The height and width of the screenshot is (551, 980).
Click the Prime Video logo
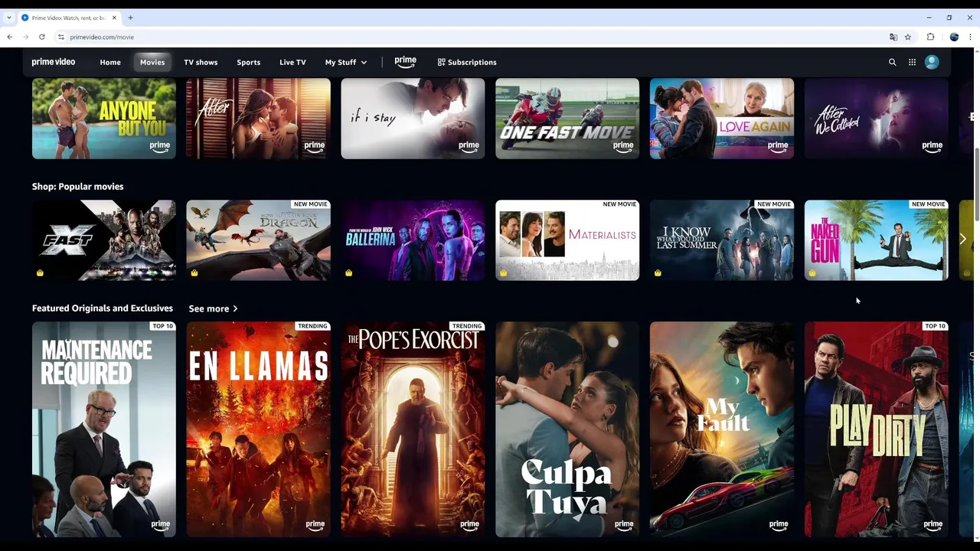pos(54,62)
